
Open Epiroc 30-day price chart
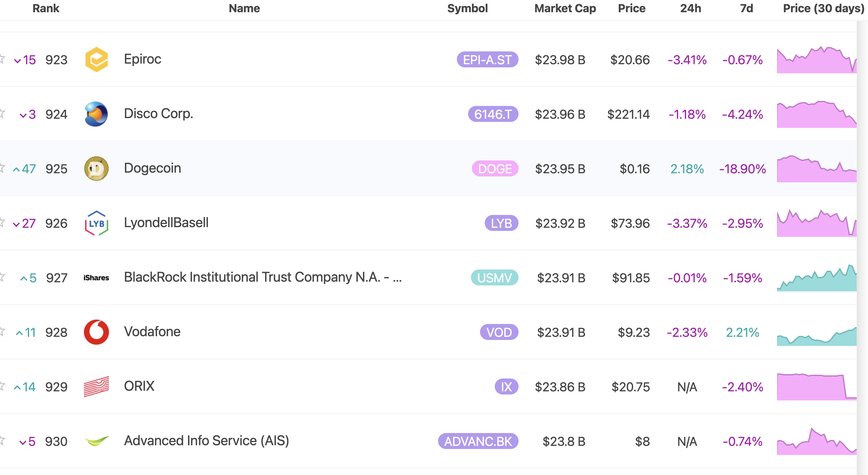[x=817, y=59]
